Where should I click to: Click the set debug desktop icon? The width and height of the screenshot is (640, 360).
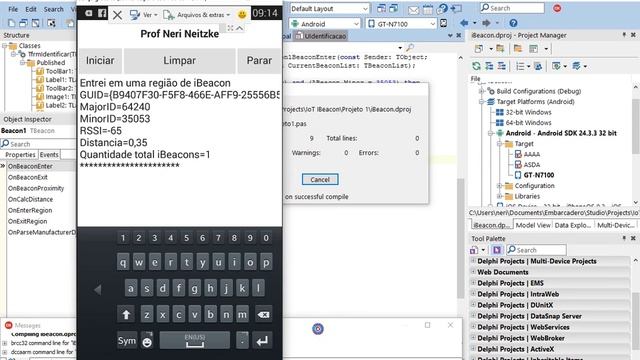(394, 8)
